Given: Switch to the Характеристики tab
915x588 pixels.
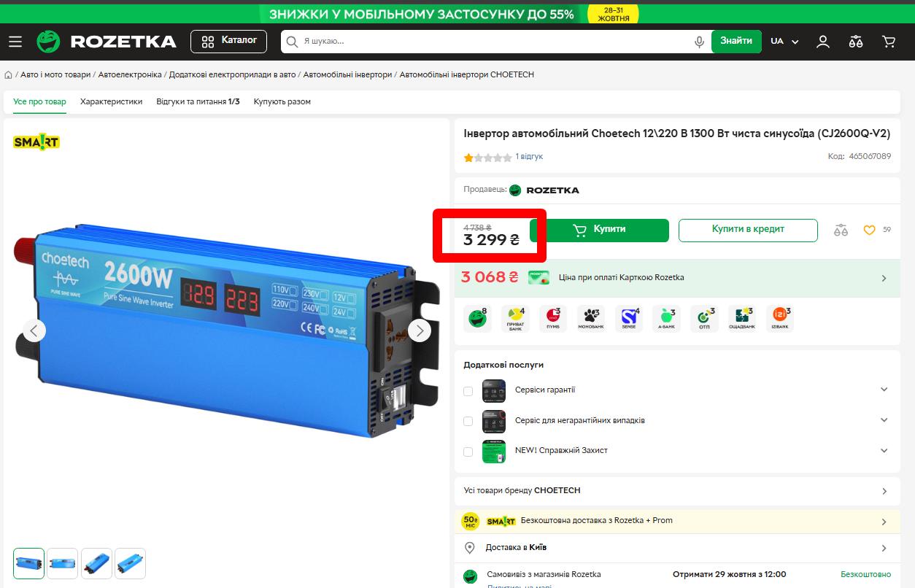Looking at the screenshot, I should 111,102.
